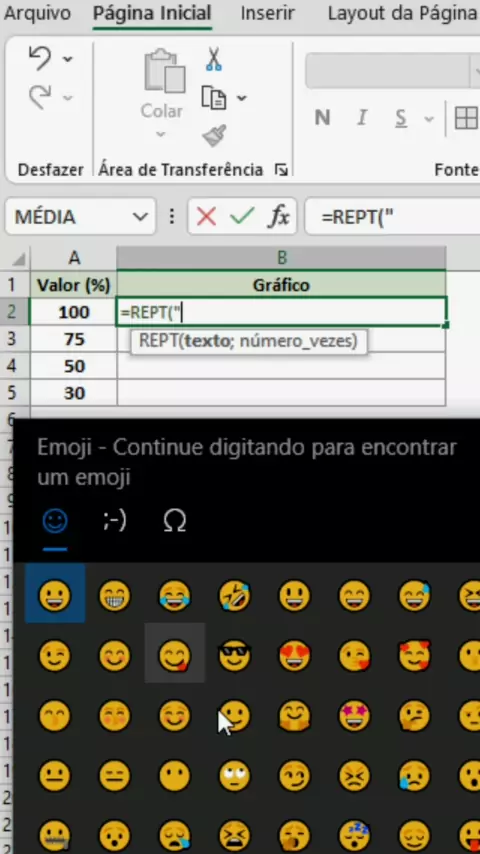Cancel formula entry with red X
This screenshot has height=854, width=480.
(x=206, y=217)
